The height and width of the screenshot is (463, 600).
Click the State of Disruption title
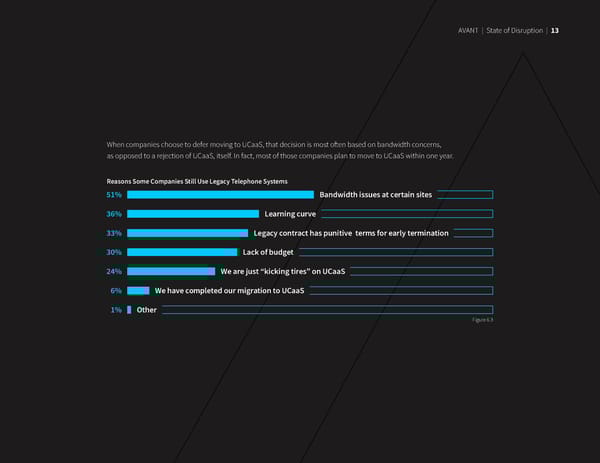514,29
